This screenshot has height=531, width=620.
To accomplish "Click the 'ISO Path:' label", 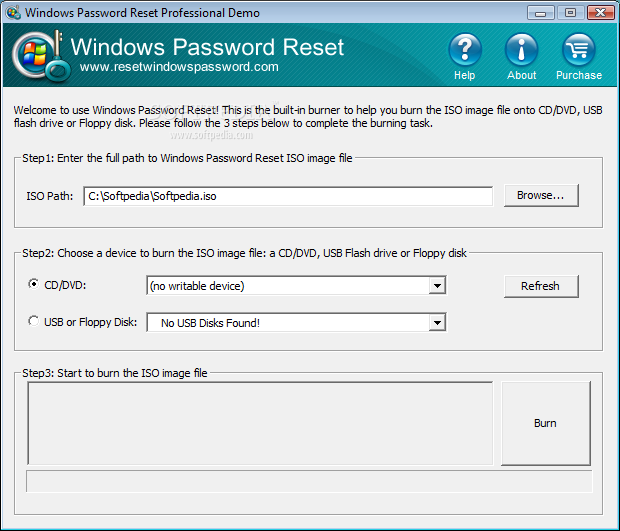I will pyautogui.click(x=50, y=196).
